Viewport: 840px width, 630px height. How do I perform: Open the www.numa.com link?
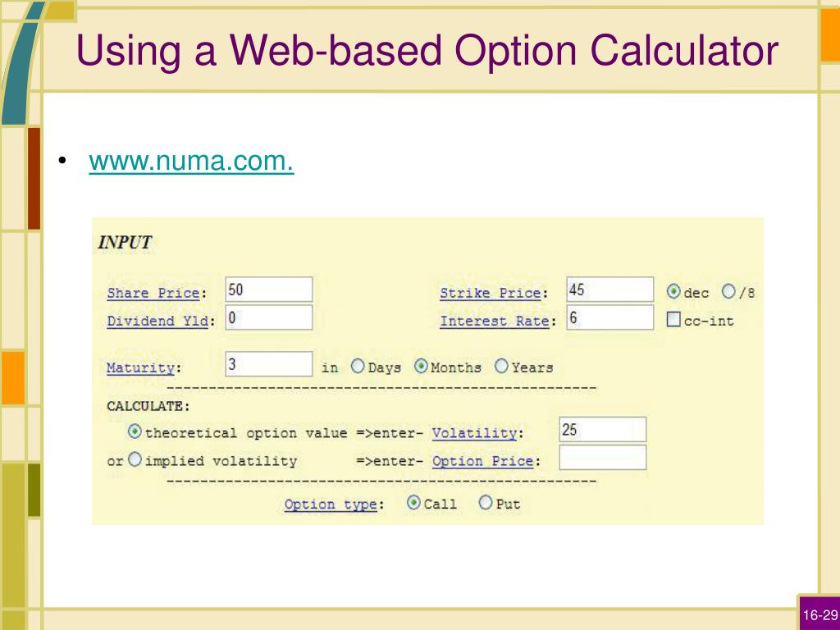191,161
